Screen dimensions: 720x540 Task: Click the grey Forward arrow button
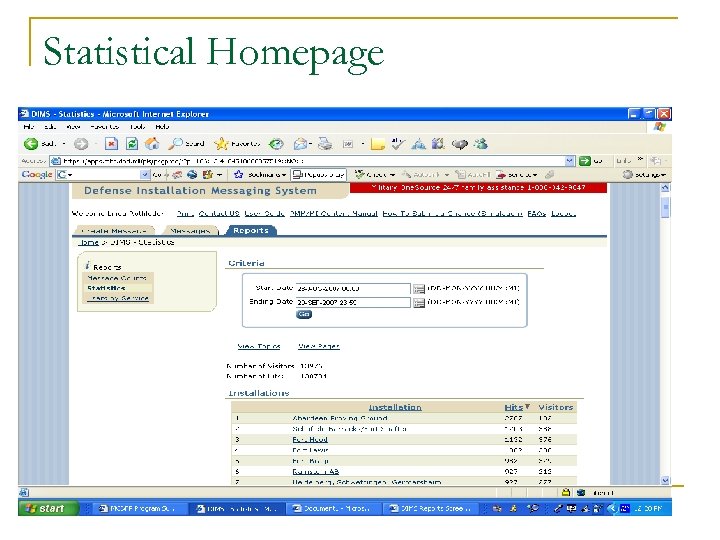(81, 144)
